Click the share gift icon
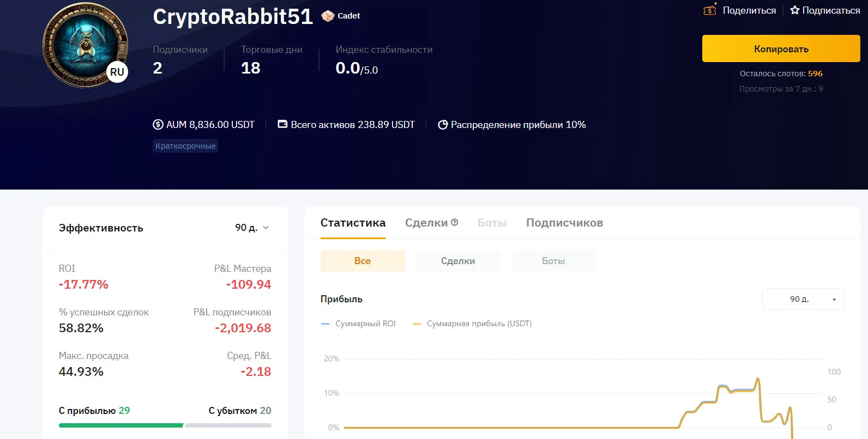Image resolution: width=868 pixels, height=439 pixels. pyautogui.click(x=710, y=9)
